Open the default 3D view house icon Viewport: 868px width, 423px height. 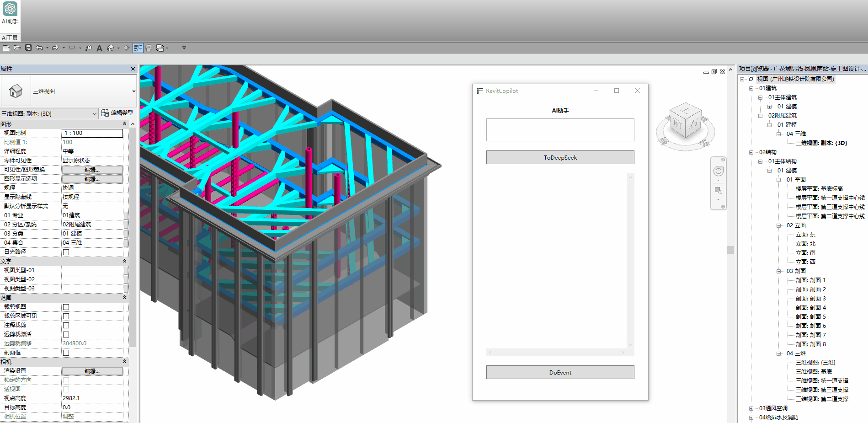110,48
